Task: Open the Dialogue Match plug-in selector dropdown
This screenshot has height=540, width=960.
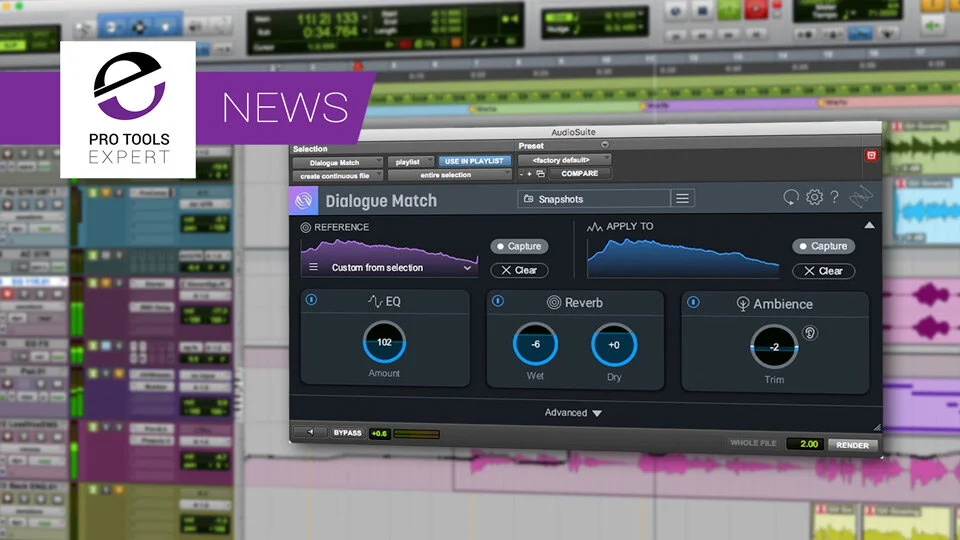Action: [x=337, y=162]
